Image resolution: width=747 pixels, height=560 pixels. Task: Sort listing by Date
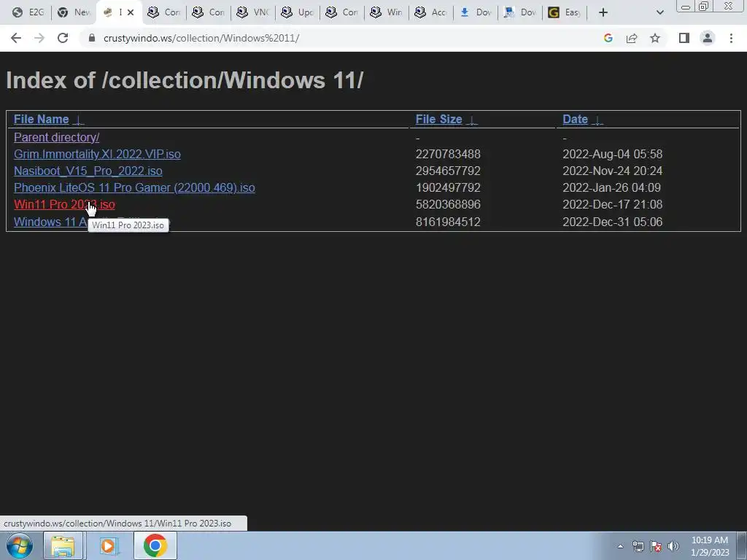[x=575, y=119]
